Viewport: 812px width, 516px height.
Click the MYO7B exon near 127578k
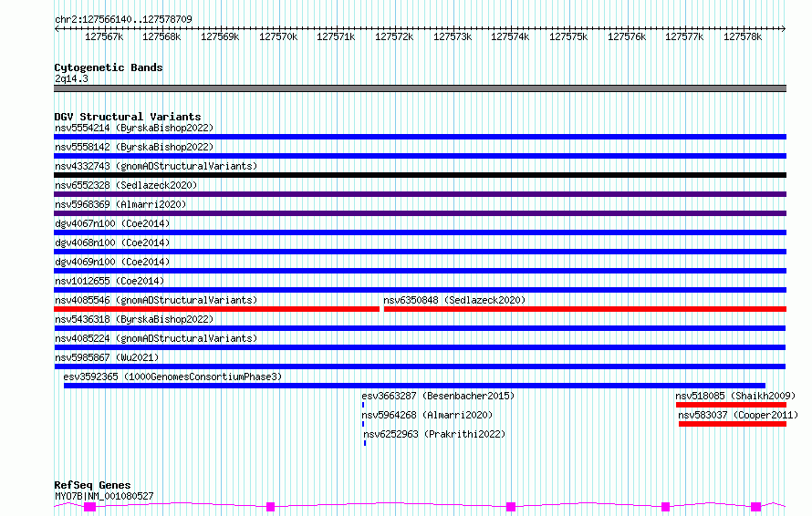(x=756, y=507)
